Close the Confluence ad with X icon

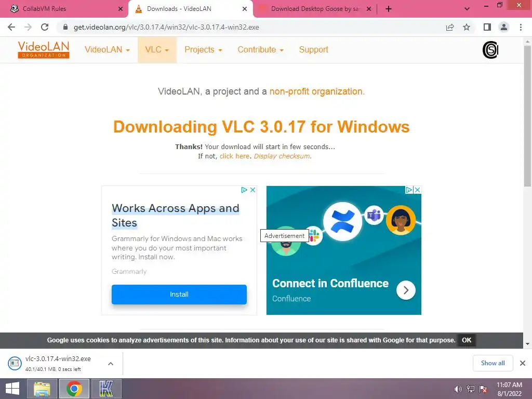(418, 190)
